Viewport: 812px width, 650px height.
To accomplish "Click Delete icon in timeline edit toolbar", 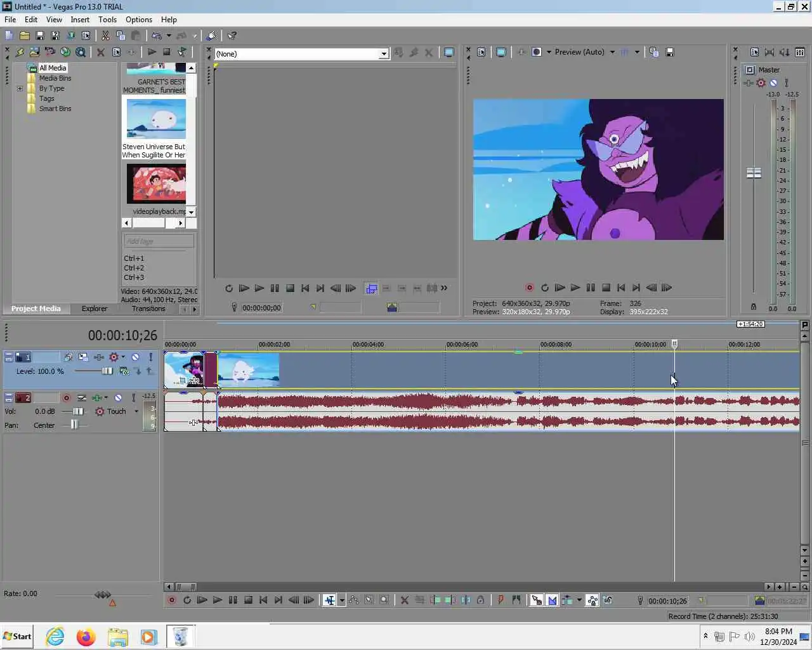I will pyautogui.click(x=404, y=600).
